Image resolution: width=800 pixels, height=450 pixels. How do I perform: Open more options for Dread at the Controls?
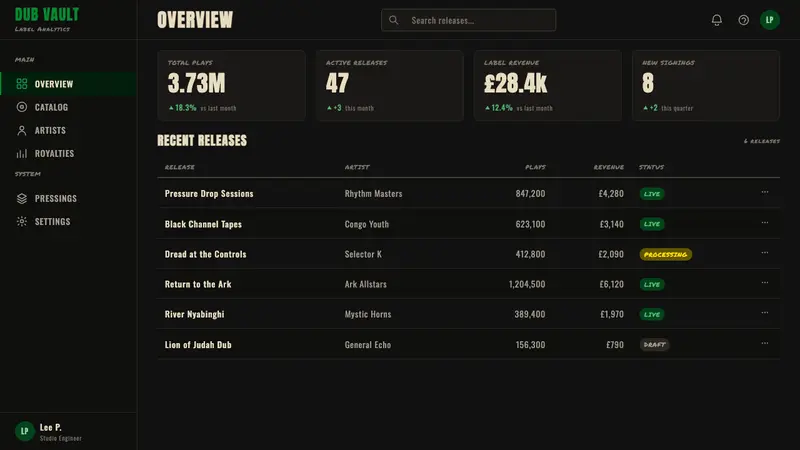coord(764,253)
